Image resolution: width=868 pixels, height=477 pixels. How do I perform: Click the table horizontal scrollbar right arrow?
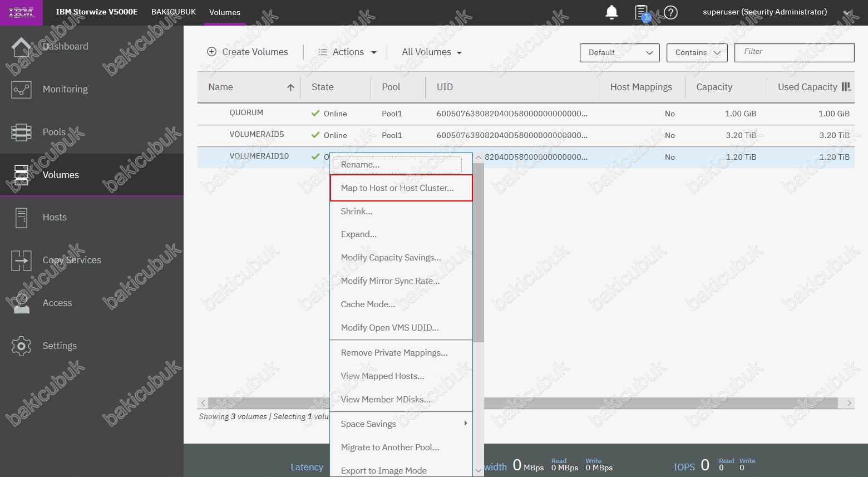[x=849, y=403]
